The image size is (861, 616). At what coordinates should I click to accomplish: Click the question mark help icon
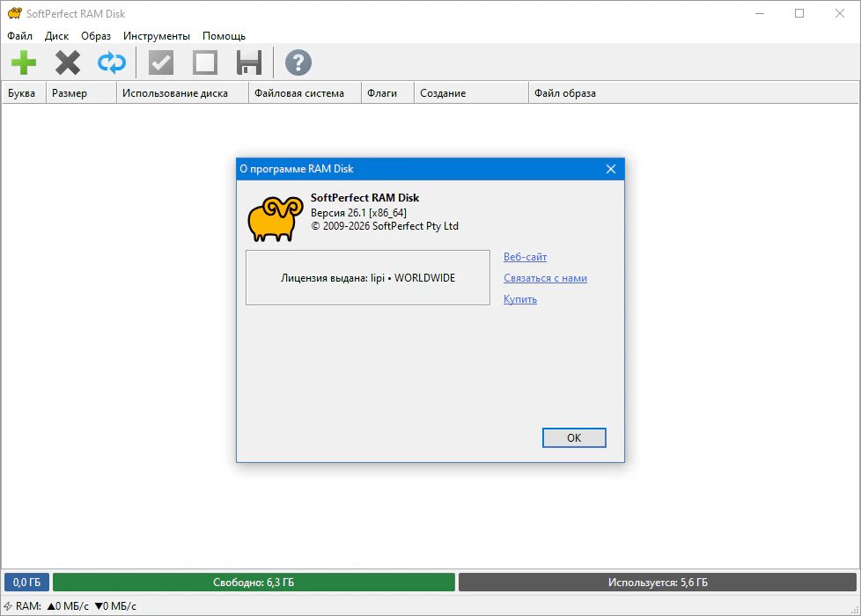(298, 62)
